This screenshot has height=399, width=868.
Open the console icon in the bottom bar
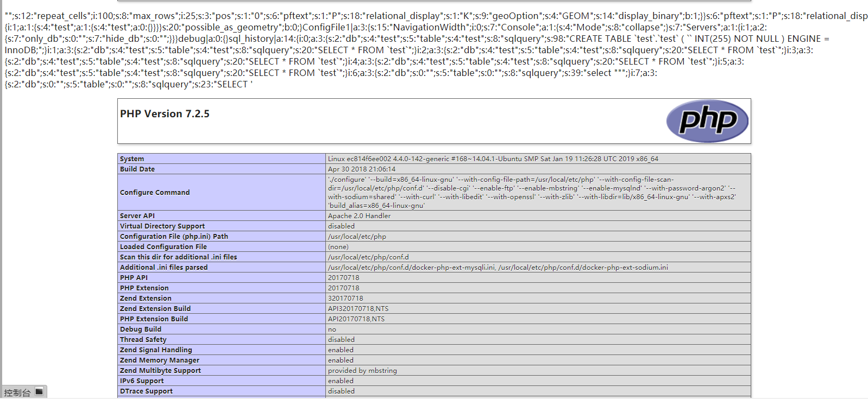tap(39, 391)
